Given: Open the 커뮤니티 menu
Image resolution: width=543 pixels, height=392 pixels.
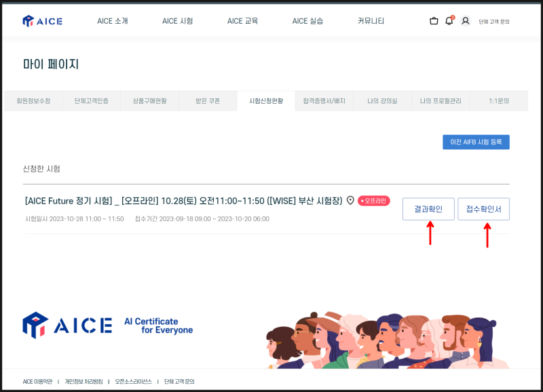Looking at the screenshot, I should point(371,21).
